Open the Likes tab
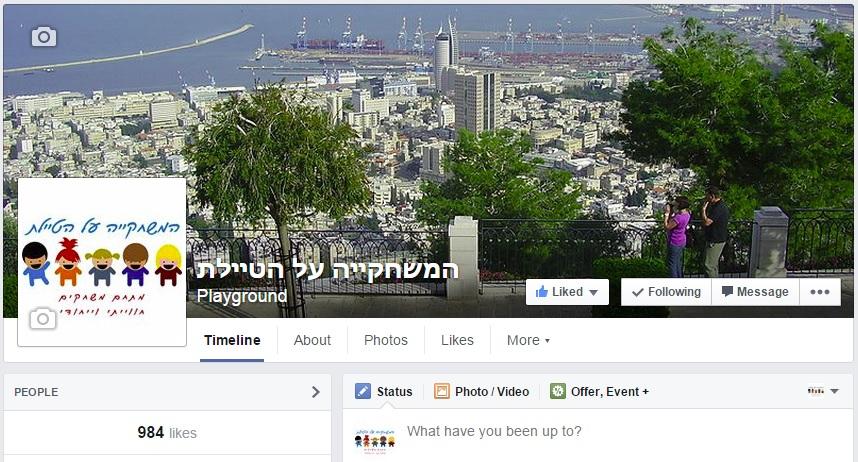 point(457,340)
